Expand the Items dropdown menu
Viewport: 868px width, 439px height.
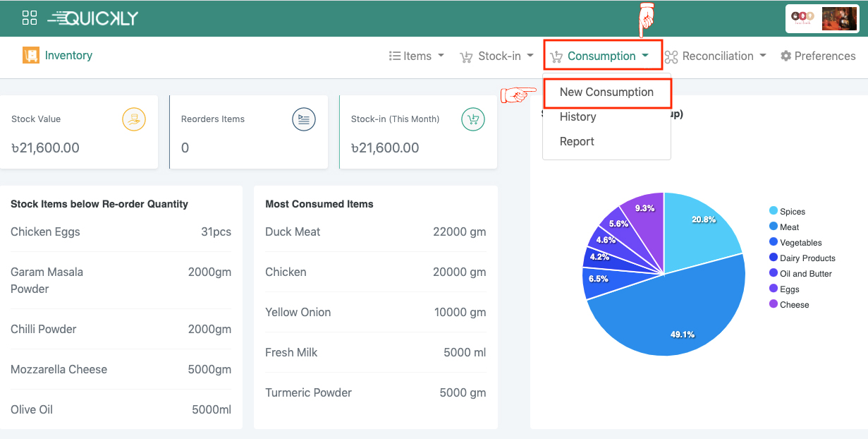click(417, 56)
